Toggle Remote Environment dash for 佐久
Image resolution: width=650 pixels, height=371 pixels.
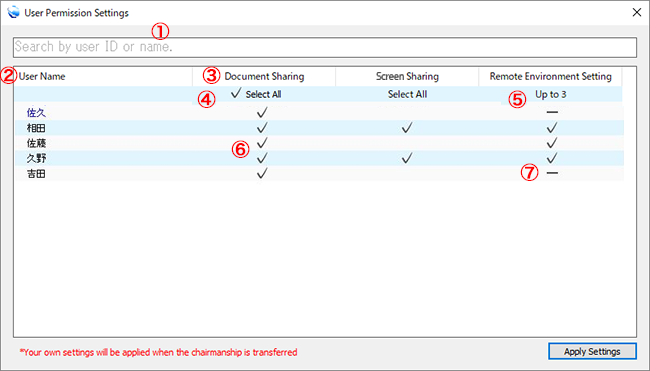[x=552, y=112]
